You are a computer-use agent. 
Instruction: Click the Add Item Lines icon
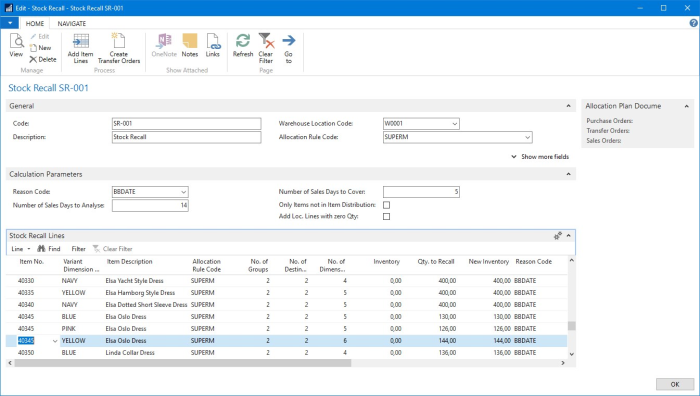click(81, 41)
